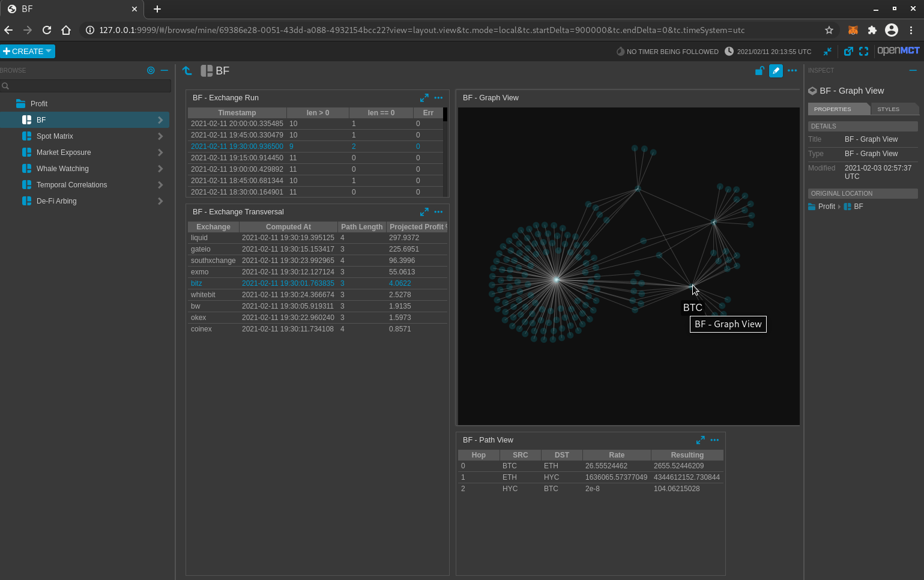Viewport: 924px width, 580px height.
Task: Open BF - Exchange Run three-dot menu
Action: 438,98
